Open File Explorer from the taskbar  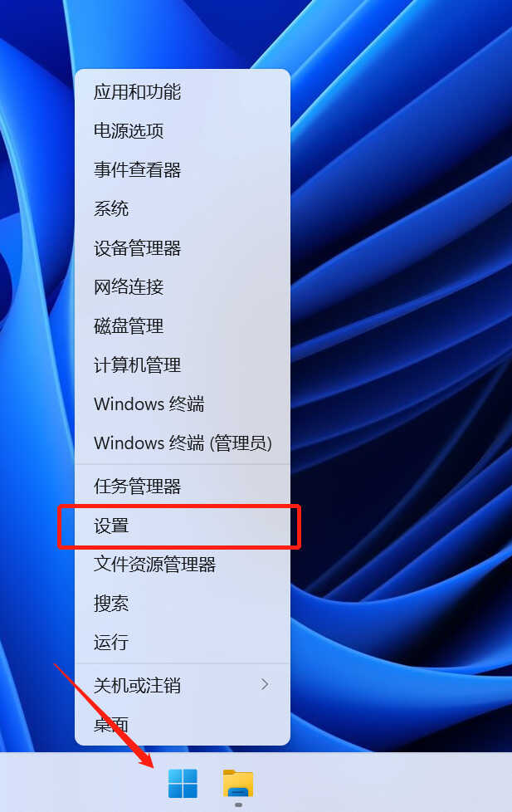[x=238, y=783]
